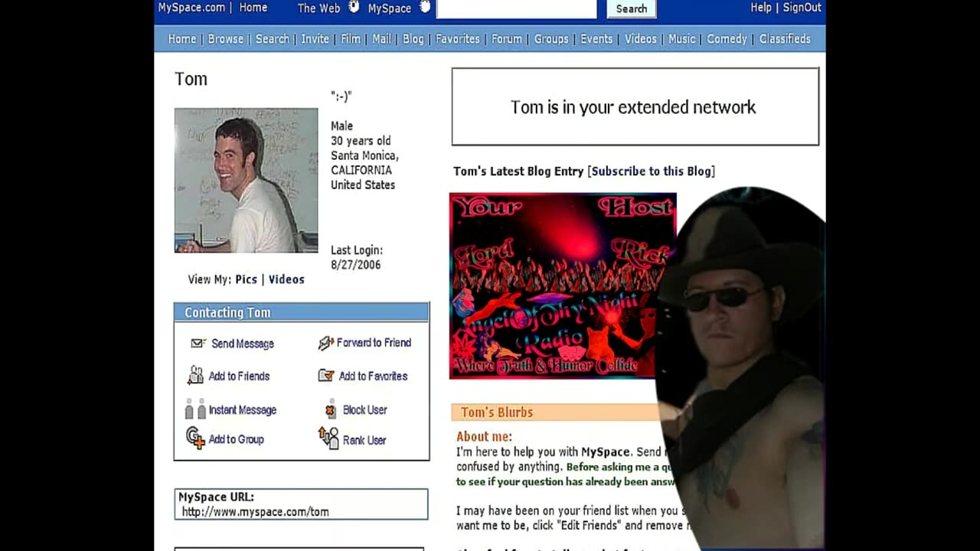The width and height of the screenshot is (980, 551).
Task: Open Classifieds in the navigation bar
Action: (x=785, y=39)
